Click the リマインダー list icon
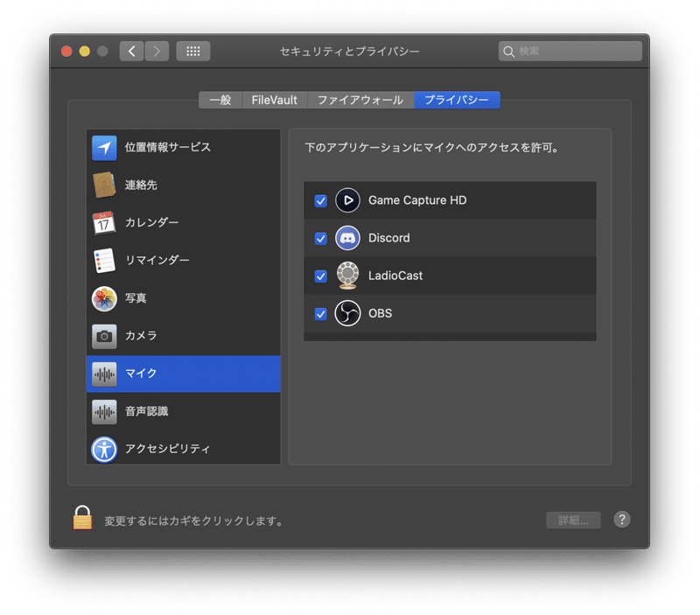 click(x=104, y=260)
